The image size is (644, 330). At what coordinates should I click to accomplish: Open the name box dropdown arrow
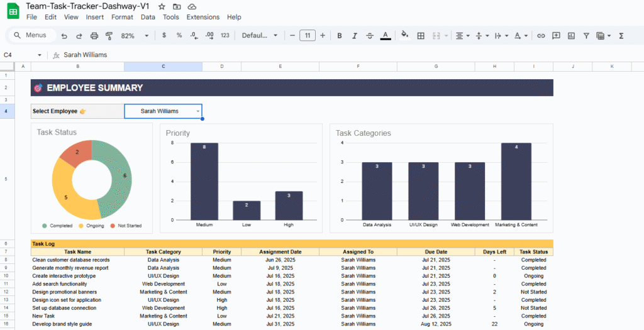(x=40, y=55)
